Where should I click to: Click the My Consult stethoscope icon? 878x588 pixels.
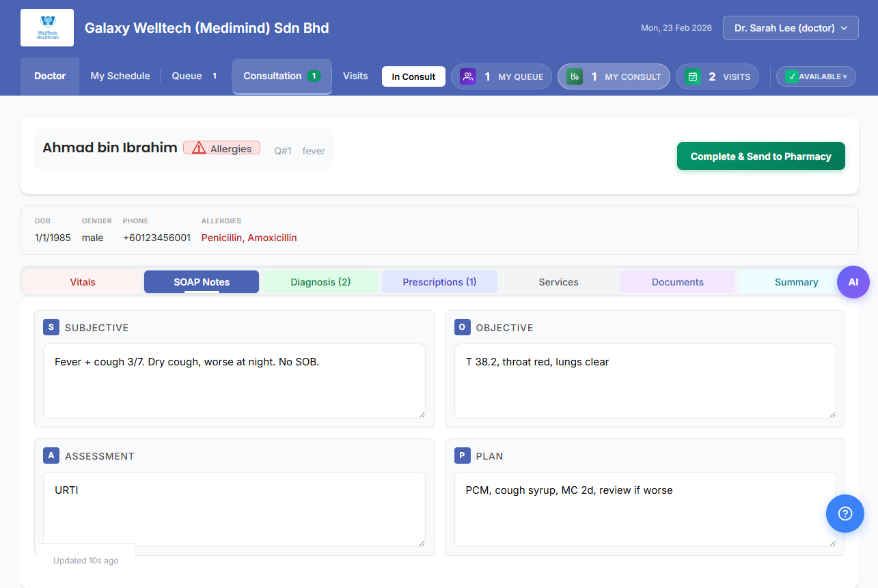coord(575,76)
